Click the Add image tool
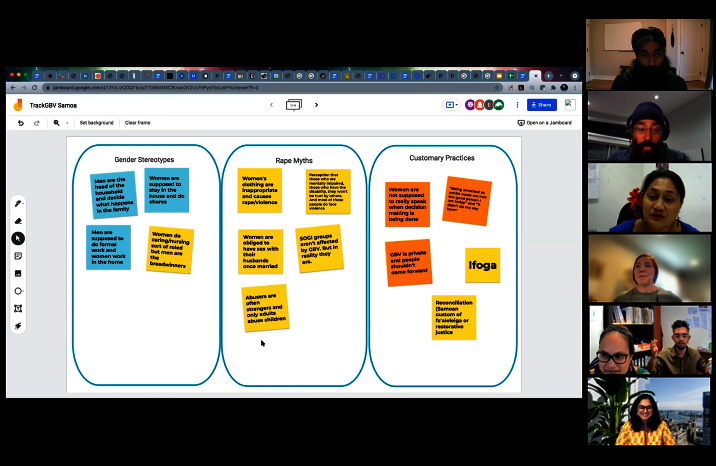The image size is (716, 466). 18,273
